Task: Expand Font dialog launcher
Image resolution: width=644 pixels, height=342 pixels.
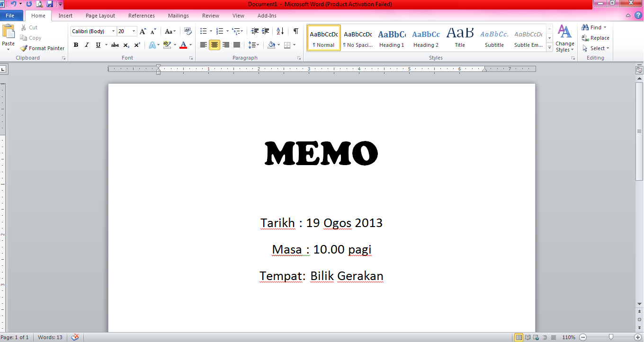Action: 191,58
